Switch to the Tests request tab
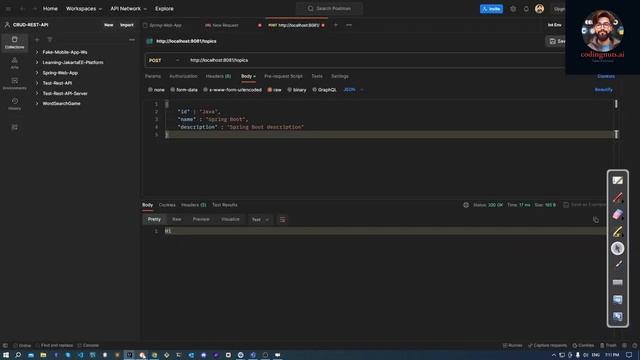 (x=317, y=76)
